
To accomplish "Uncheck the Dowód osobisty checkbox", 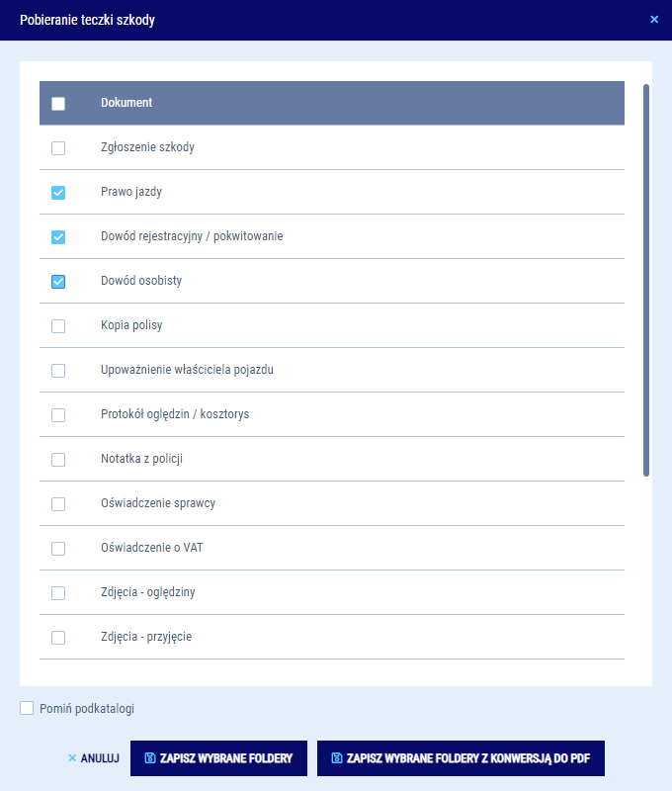I will [x=58, y=282].
